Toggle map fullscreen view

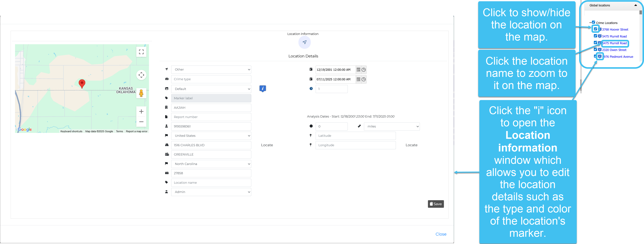pyautogui.click(x=141, y=52)
